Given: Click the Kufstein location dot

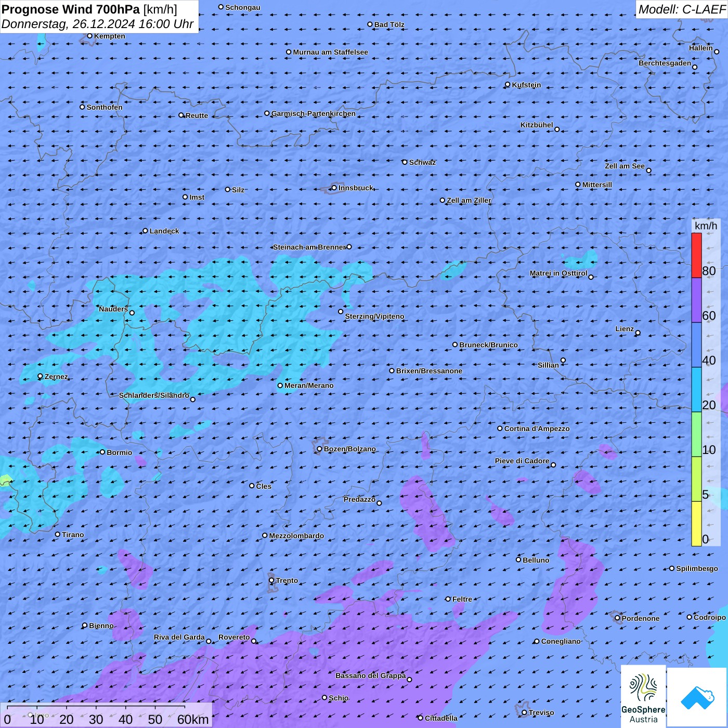Looking at the screenshot, I should 508,84.
